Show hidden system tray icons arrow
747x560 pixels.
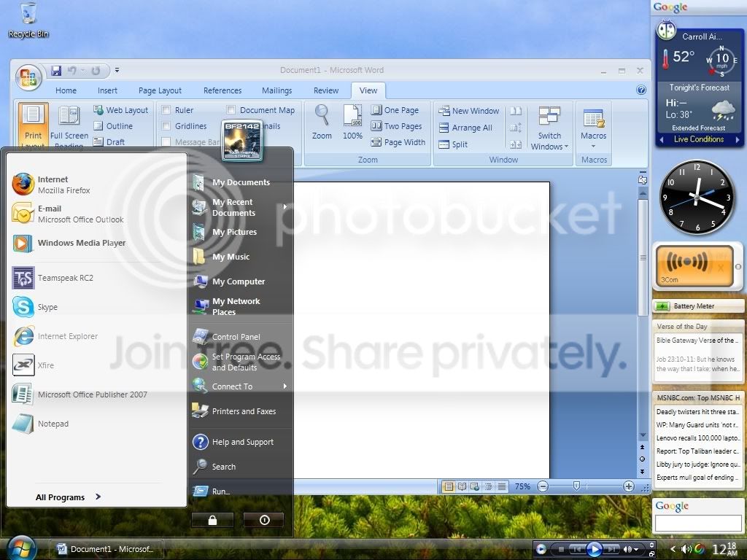tap(672, 549)
